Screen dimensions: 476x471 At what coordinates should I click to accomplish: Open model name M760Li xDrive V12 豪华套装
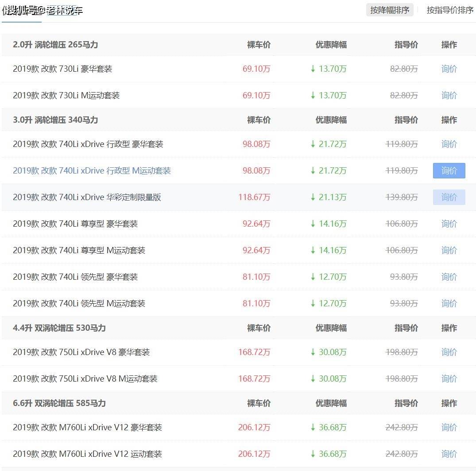coord(87,428)
